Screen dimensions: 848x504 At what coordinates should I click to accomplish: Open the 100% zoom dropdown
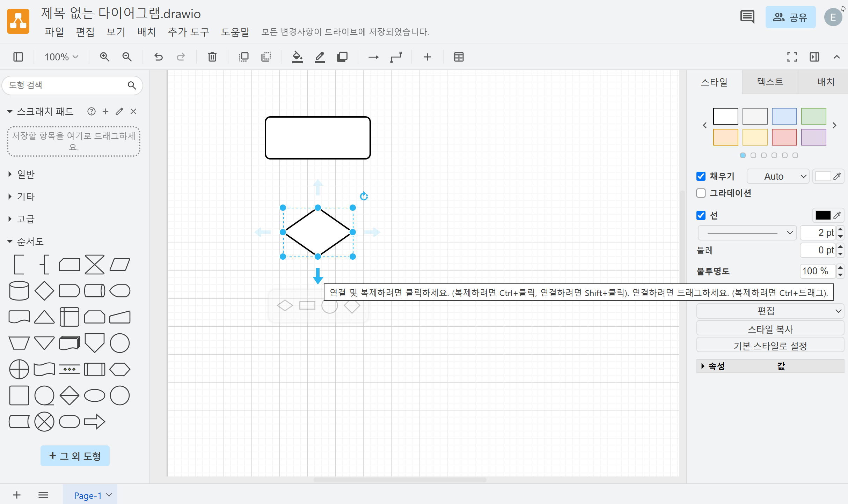point(61,57)
